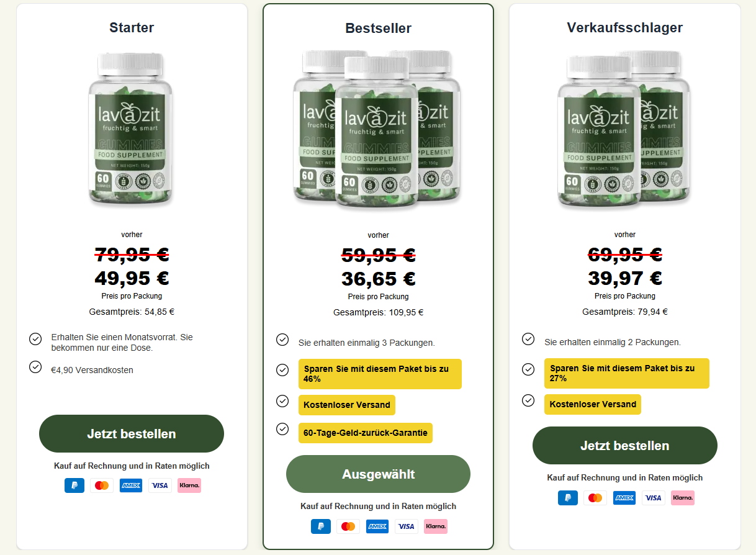Click AMEX icon in the Bestseller card
The image size is (756, 555).
point(377,526)
